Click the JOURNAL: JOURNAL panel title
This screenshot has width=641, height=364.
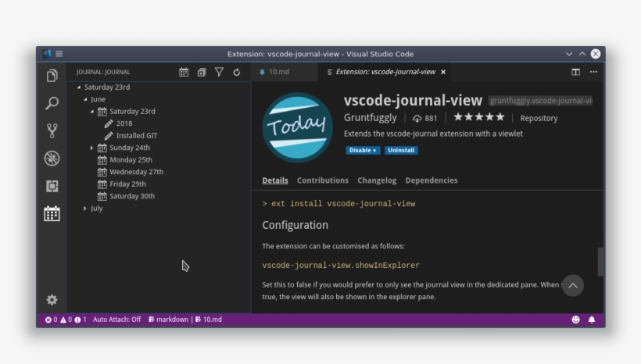tap(103, 72)
